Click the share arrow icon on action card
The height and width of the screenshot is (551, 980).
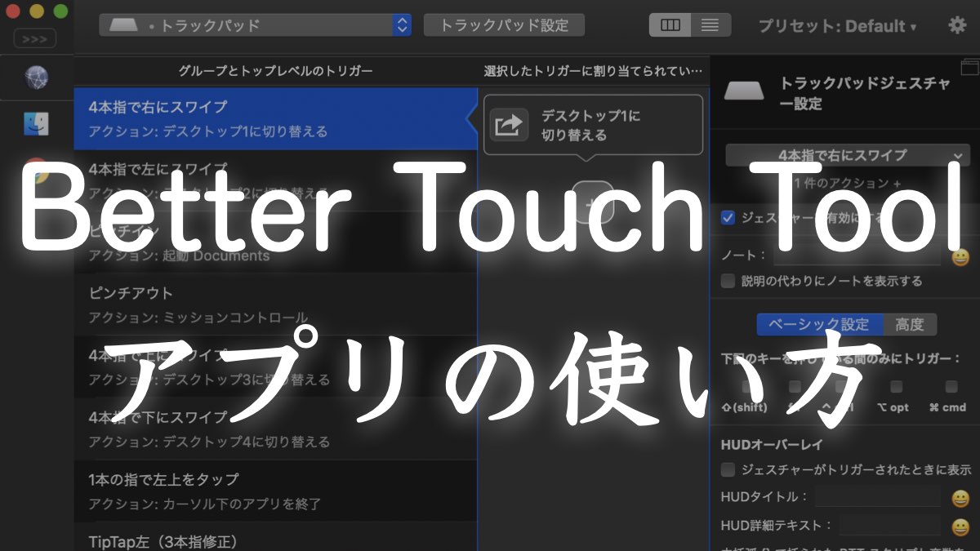pos(509,125)
